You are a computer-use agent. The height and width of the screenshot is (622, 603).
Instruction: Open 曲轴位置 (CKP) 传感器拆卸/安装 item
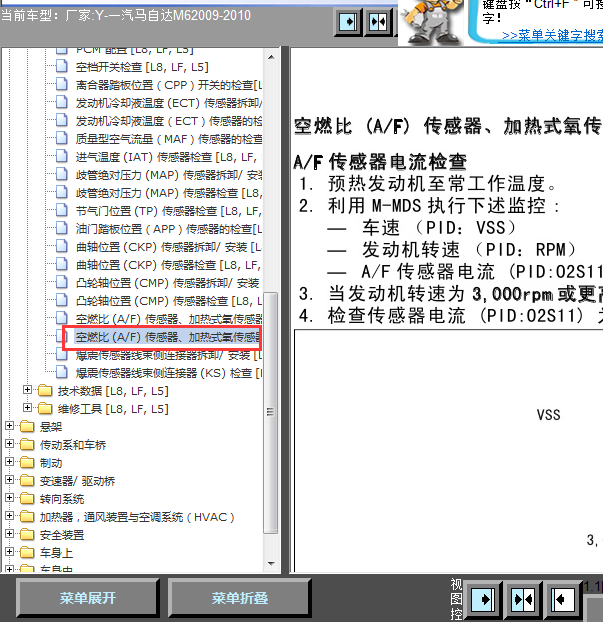pos(169,247)
